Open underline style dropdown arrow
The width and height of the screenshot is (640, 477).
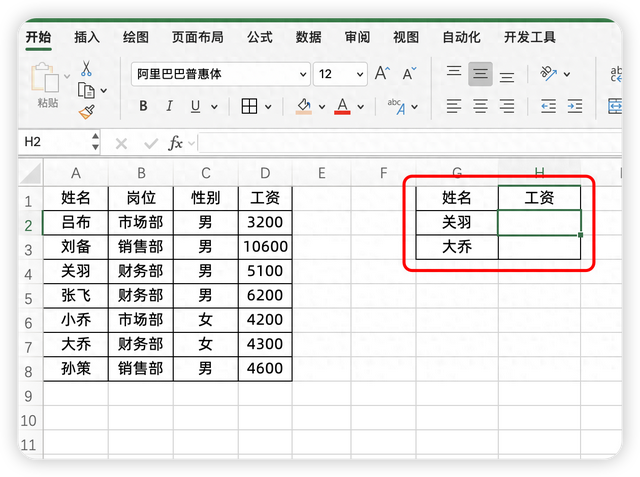tap(214, 107)
